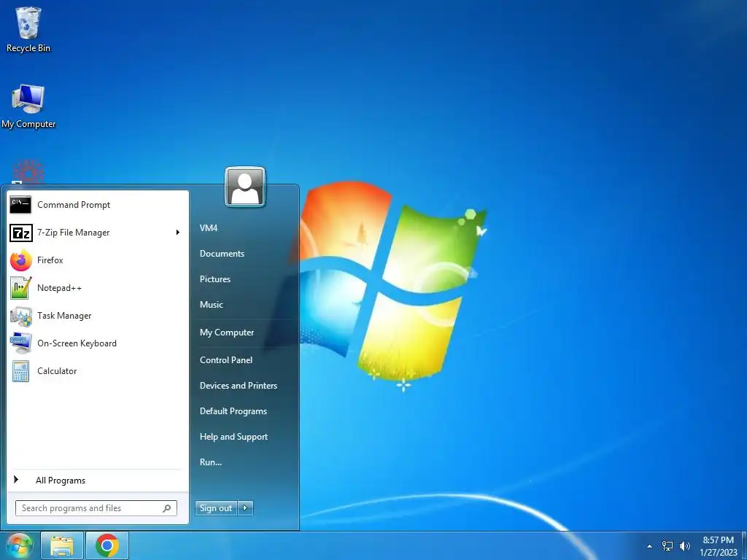Show hidden tray icons arrow
747x560 pixels.
tap(649, 546)
